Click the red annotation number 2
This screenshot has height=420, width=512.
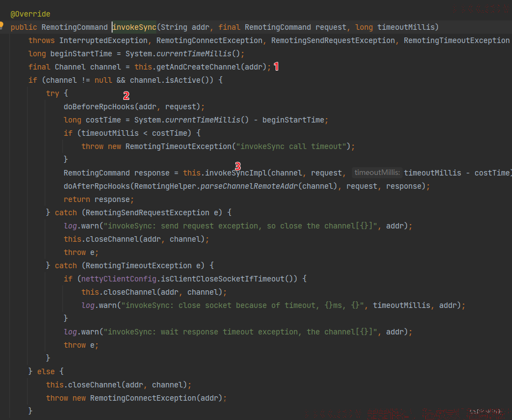[x=126, y=95]
